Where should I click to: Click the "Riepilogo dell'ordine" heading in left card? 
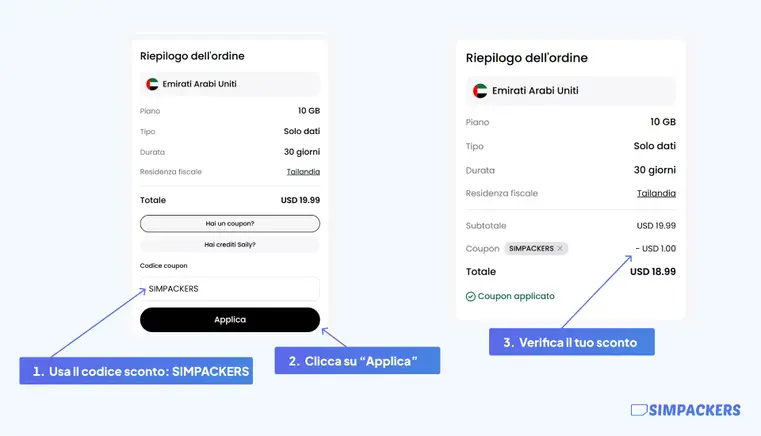[192, 56]
